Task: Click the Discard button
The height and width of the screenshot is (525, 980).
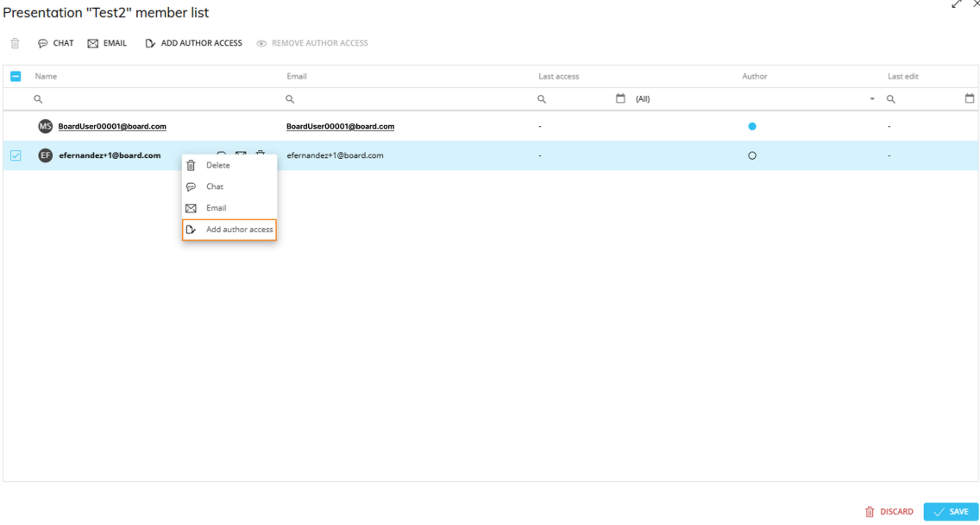Action: coord(889,511)
